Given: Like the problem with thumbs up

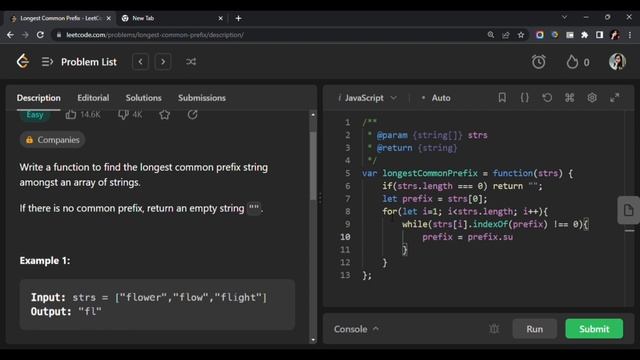Looking at the screenshot, I should 71,115.
